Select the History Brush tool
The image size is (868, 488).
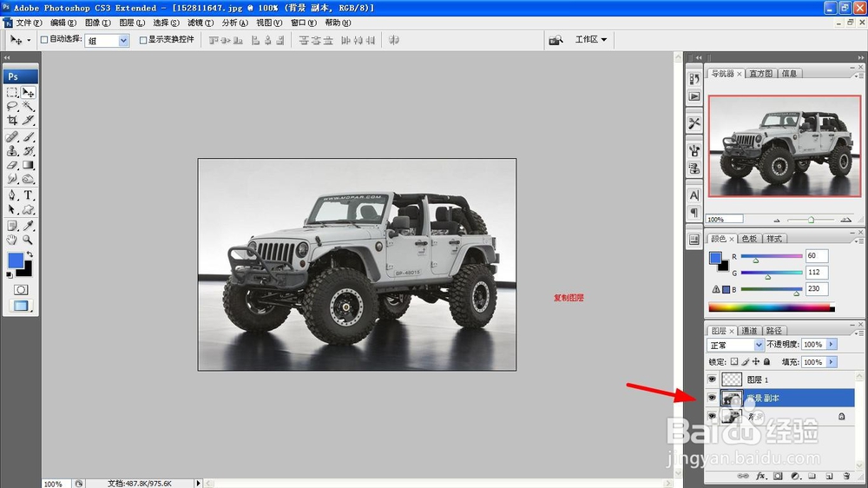click(x=29, y=151)
